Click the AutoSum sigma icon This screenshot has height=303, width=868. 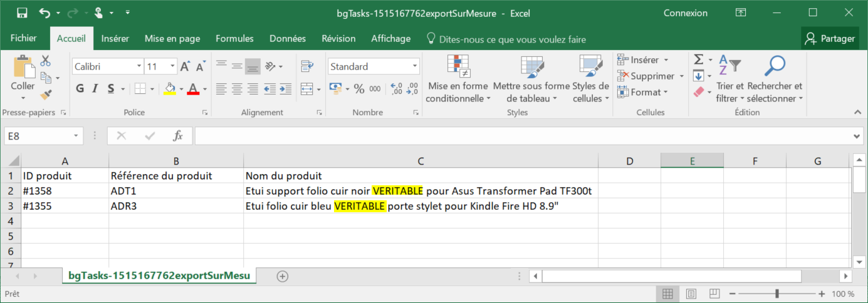pyautogui.click(x=699, y=59)
